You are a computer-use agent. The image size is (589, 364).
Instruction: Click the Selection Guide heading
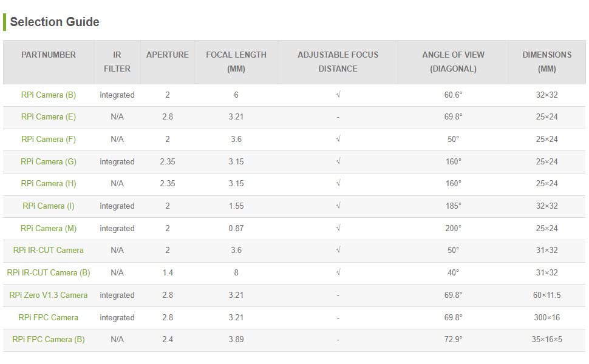55,22
